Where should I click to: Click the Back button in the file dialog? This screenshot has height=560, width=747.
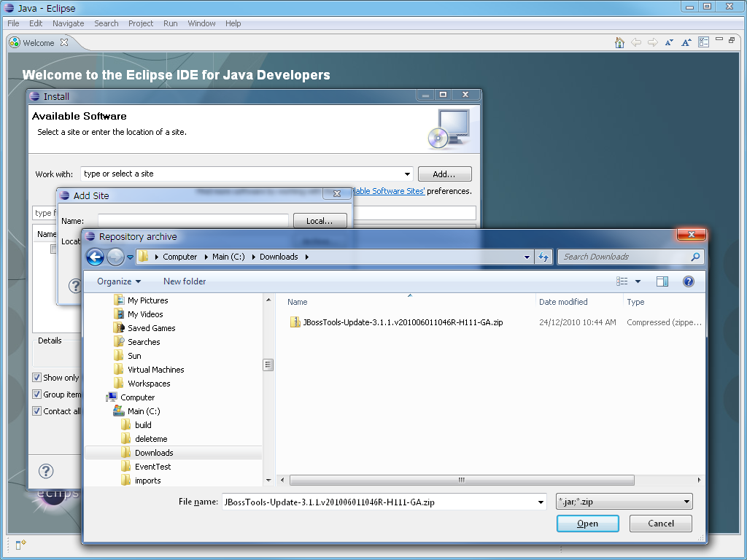pyautogui.click(x=95, y=257)
